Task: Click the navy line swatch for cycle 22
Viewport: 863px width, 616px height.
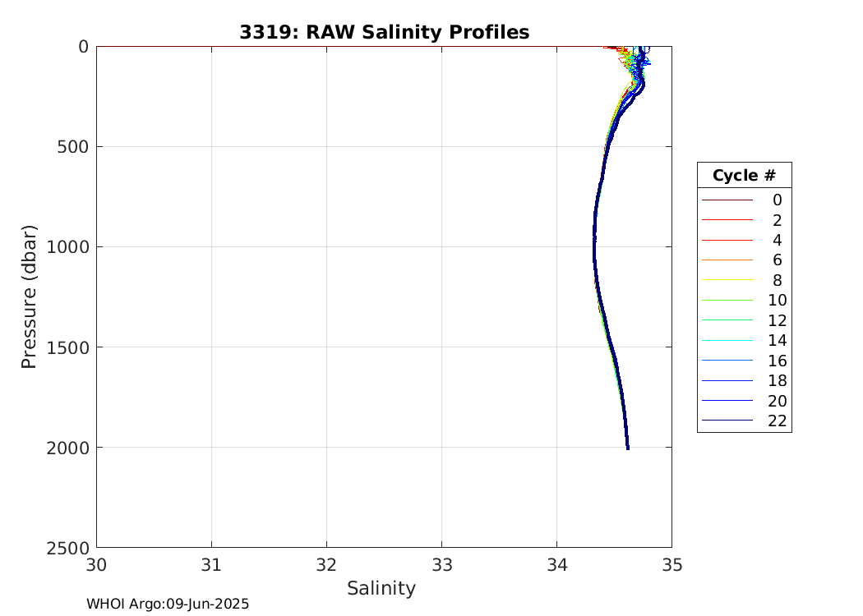Action: click(x=727, y=421)
